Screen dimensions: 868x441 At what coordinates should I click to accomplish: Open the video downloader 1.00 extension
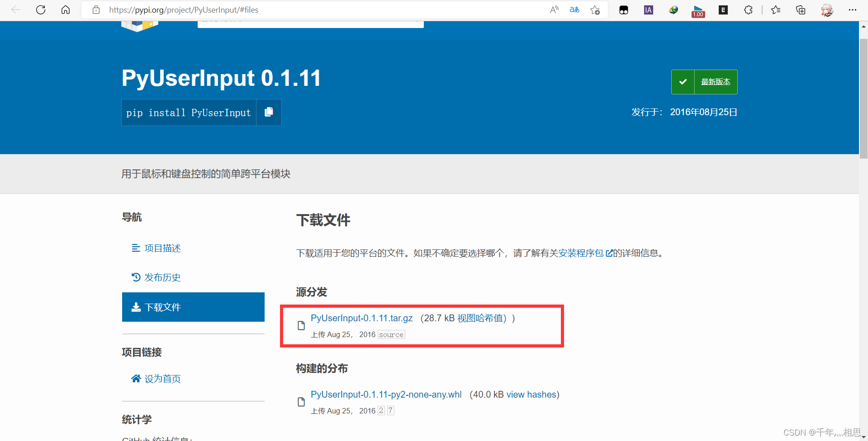(697, 9)
